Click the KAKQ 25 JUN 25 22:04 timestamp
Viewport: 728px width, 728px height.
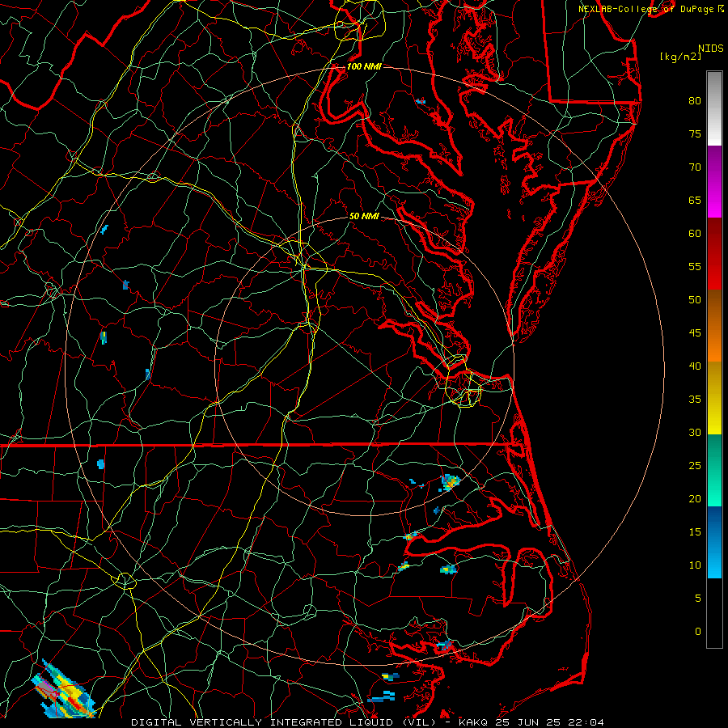[531, 722]
